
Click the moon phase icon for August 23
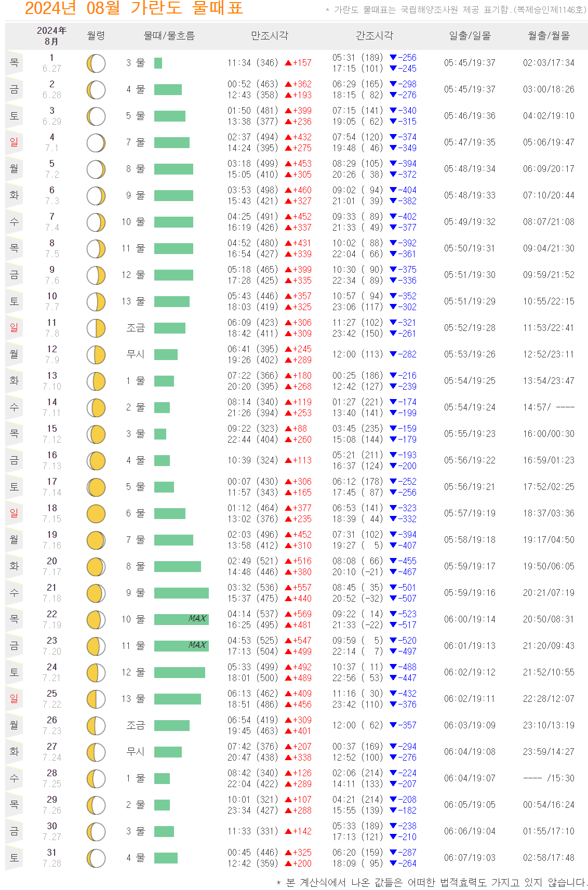point(96,646)
